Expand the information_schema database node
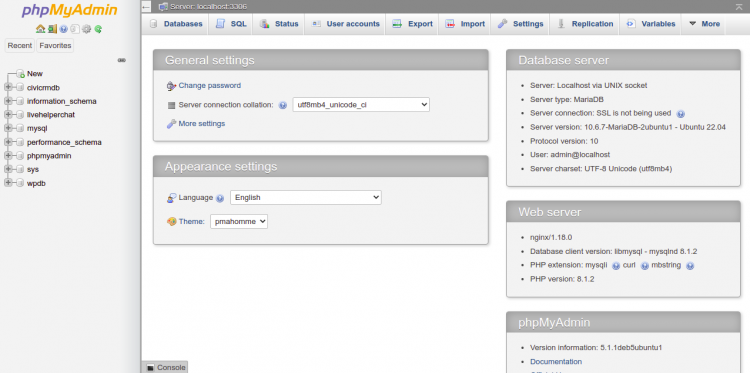 point(8,101)
